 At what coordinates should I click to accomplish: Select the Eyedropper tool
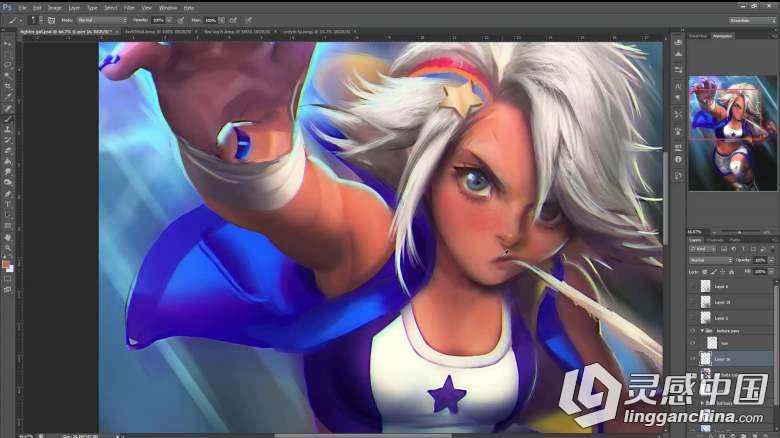[7, 97]
